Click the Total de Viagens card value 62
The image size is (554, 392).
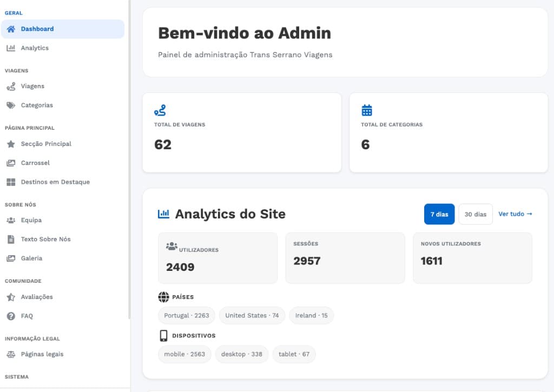click(x=163, y=144)
